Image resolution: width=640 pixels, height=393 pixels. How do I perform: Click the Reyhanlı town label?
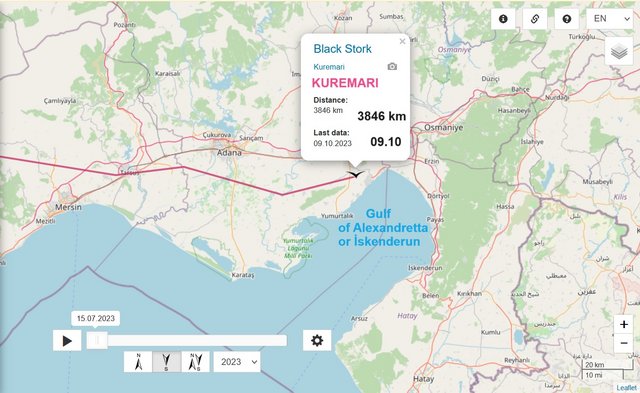click(517, 360)
